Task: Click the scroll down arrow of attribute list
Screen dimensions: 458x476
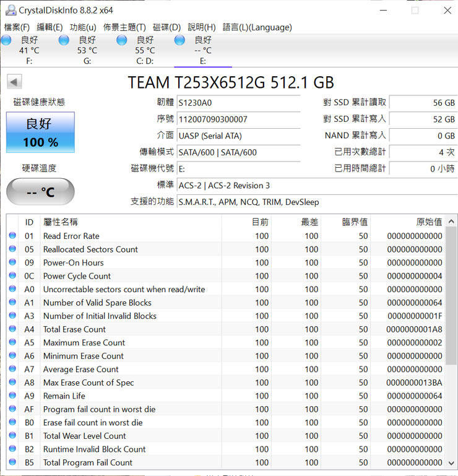Action: [451, 463]
